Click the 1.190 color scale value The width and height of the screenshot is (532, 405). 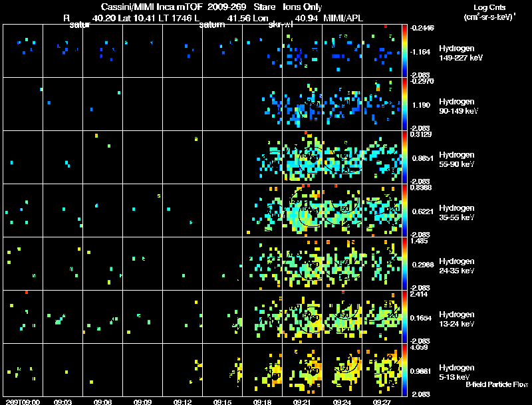(421, 105)
